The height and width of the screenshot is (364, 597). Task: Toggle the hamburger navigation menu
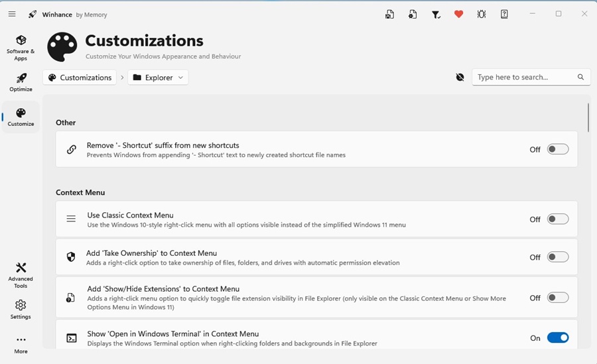tap(12, 14)
